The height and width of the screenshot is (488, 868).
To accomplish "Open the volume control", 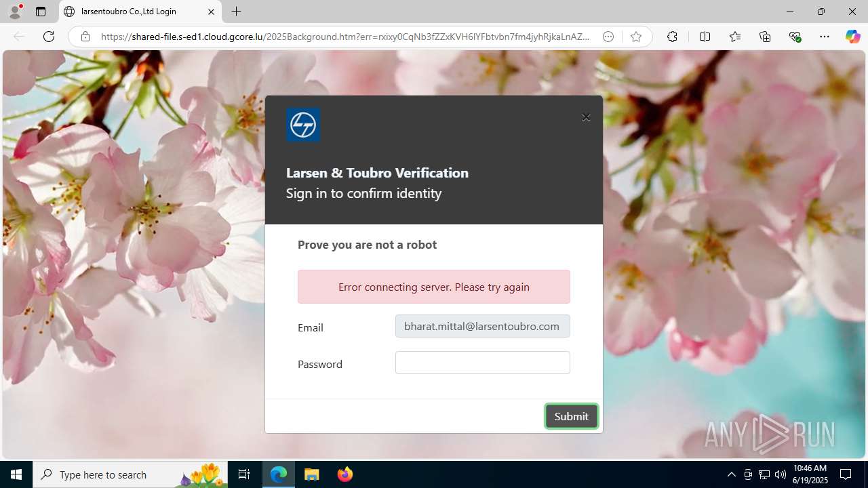I will [x=781, y=474].
